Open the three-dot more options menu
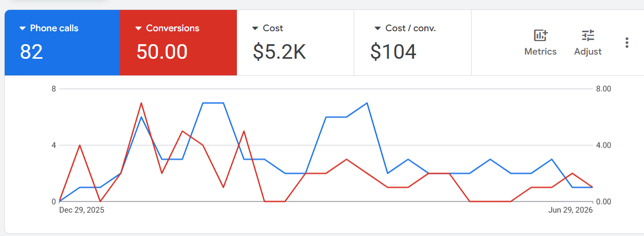Viewport: 644px width, 236px height. click(627, 43)
